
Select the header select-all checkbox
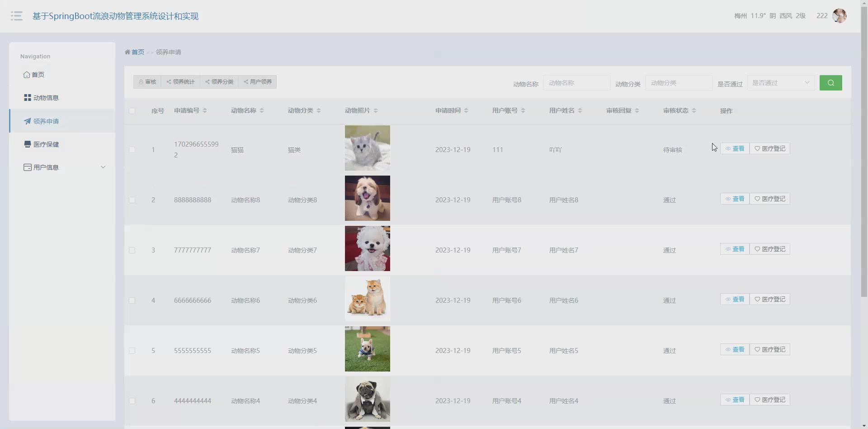point(132,111)
